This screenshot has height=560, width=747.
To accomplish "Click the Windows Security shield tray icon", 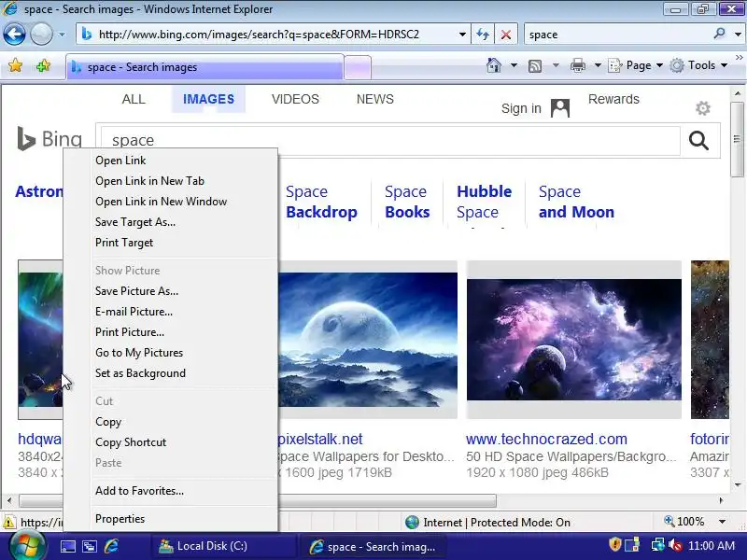I will pyautogui.click(x=614, y=544).
